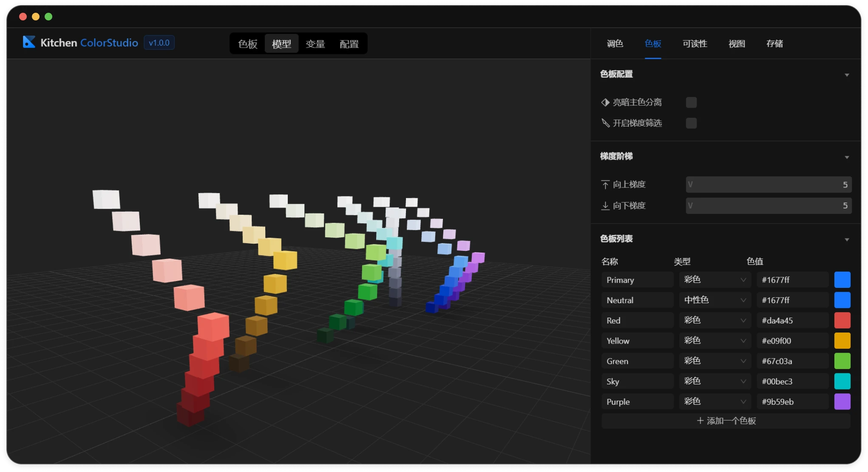Toggle the 开启梯度筛选 checkbox
This screenshot has width=868, height=472.
691,123
